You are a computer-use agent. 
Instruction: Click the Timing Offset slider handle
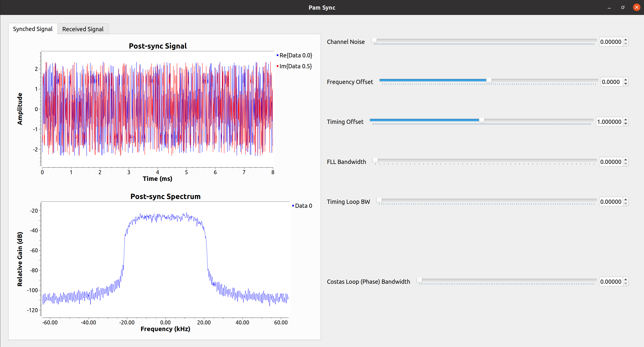coord(482,120)
